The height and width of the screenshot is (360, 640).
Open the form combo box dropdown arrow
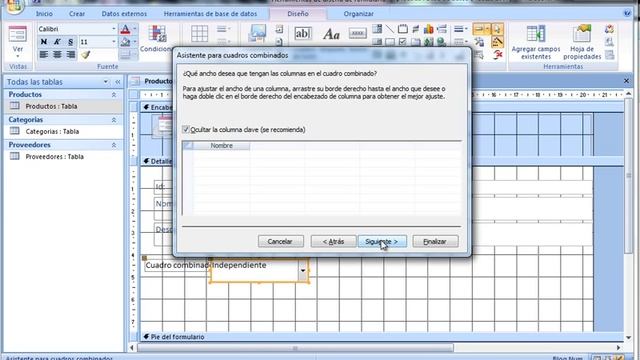(x=303, y=271)
